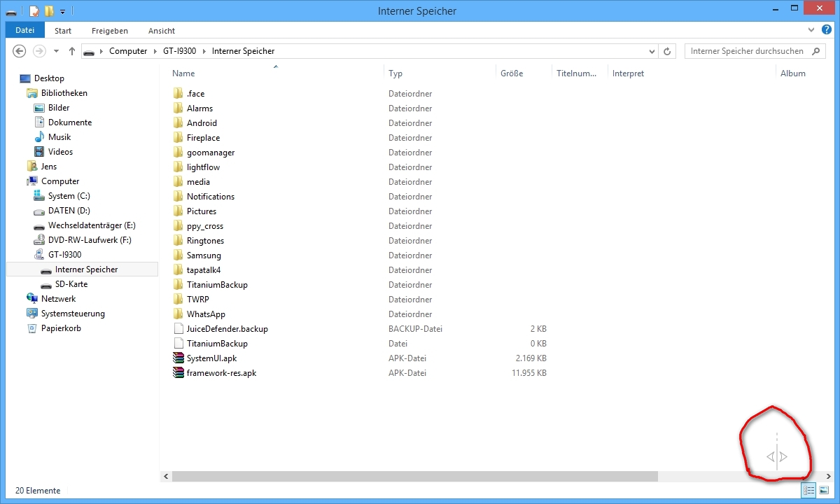Switch to details view in status bar
This screenshot has height=504, width=840.
click(x=809, y=491)
